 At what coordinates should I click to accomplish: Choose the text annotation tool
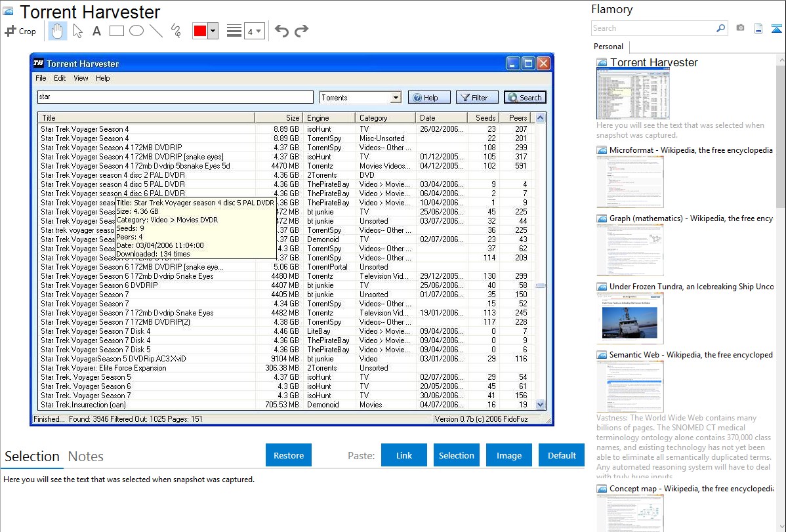click(96, 31)
